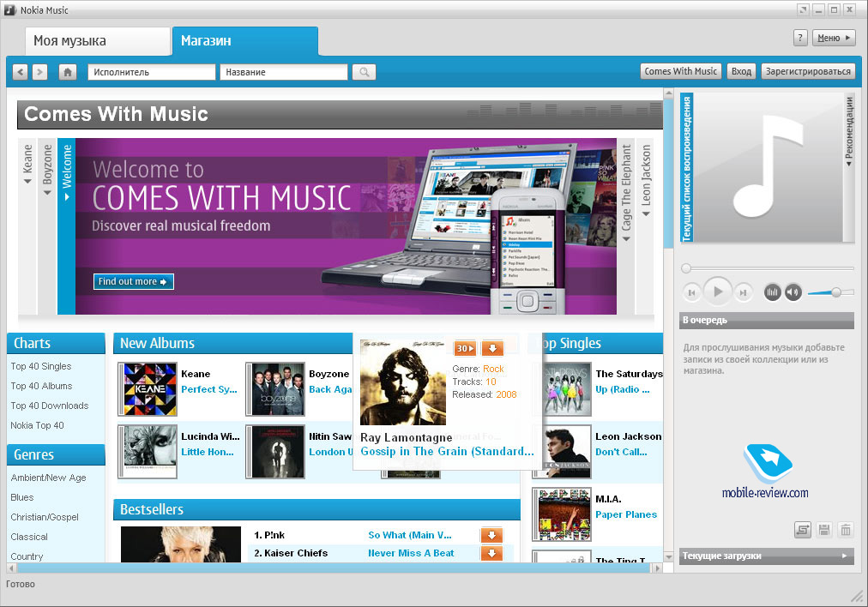
Task: Open the Top 40 Albums chart
Action: point(41,386)
